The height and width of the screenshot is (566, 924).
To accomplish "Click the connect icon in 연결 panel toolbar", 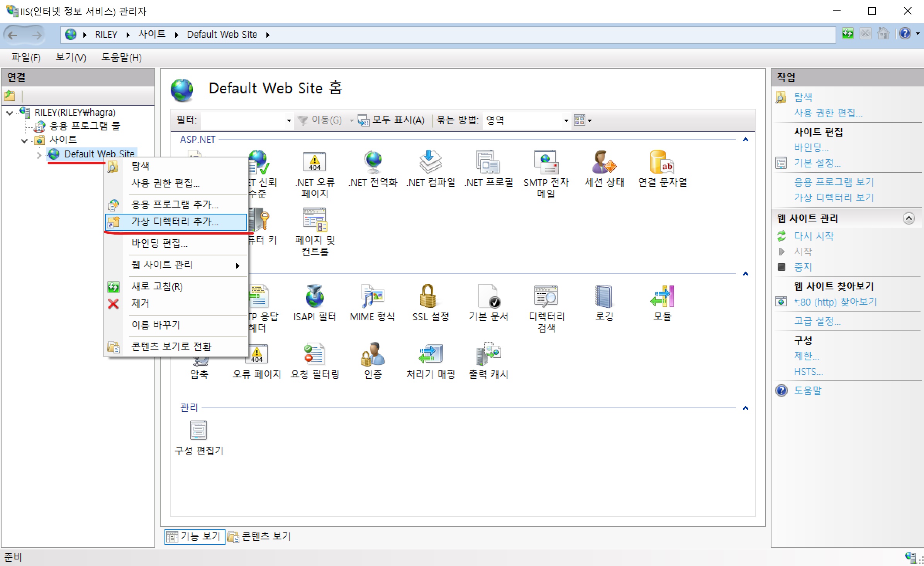I will pos(10,95).
